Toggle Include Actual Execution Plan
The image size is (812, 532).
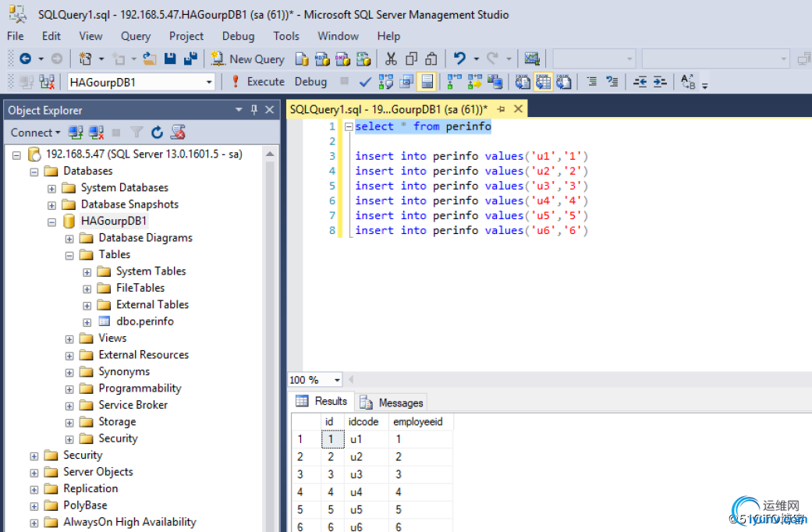coord(454,82)
